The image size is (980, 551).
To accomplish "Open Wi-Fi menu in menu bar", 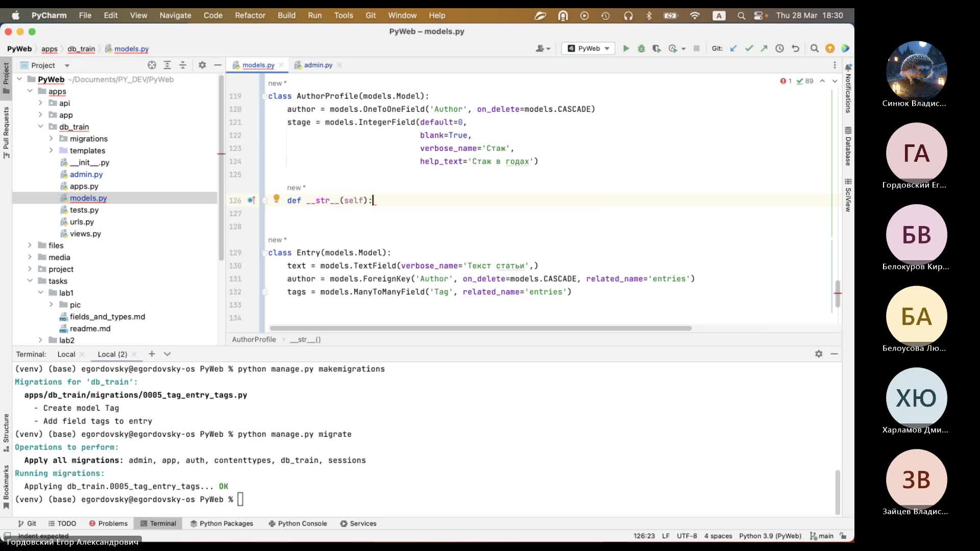I will [695, 16].
